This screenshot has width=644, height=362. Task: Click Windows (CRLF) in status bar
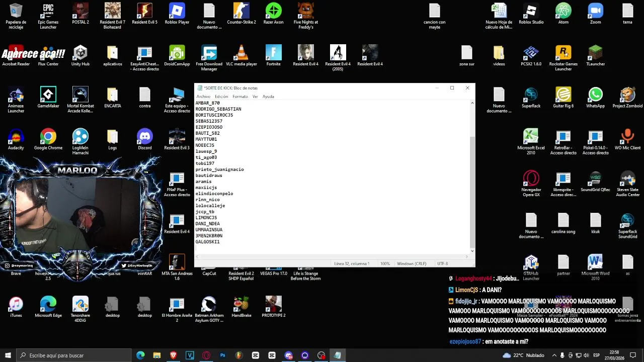[412, 263]
